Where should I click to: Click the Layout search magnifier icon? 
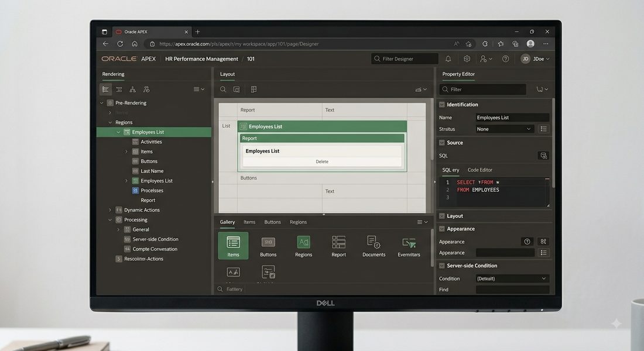223,90
